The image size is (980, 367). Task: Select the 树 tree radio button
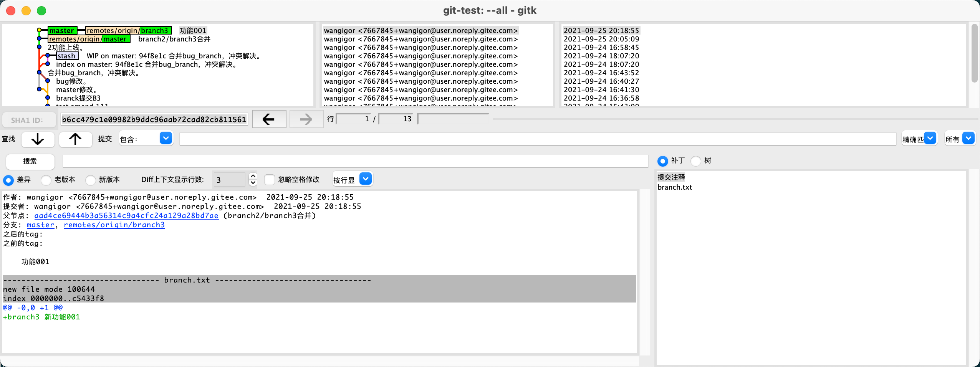696,161
